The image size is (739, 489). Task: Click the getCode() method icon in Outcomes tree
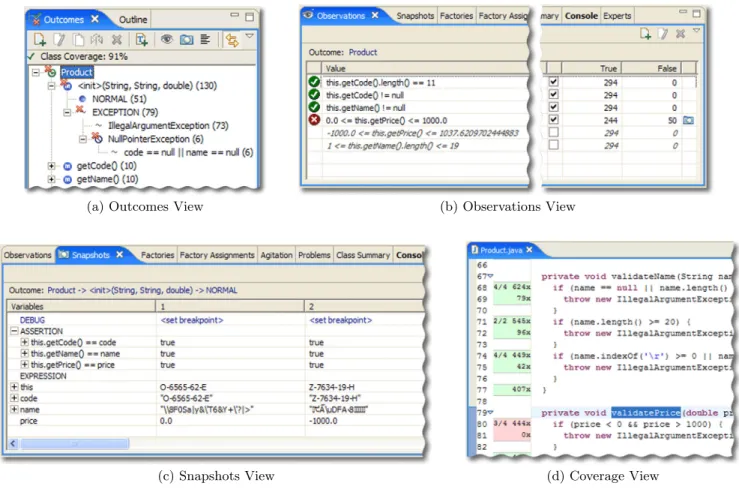click(x=67, y=166)
